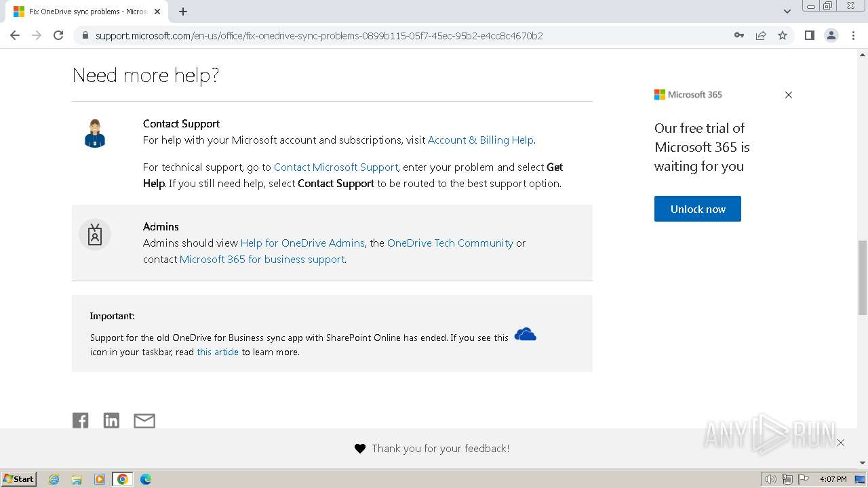The height and width of the screenshot is (488, 868).
Task: Open Windows Start menu
Action: (x=18, y=479)
